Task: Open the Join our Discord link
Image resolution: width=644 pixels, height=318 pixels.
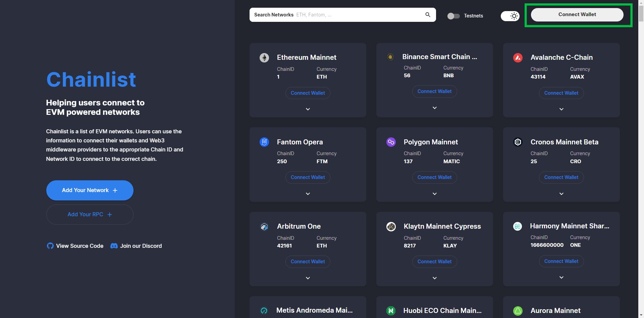Action: [x=136, y=246]
